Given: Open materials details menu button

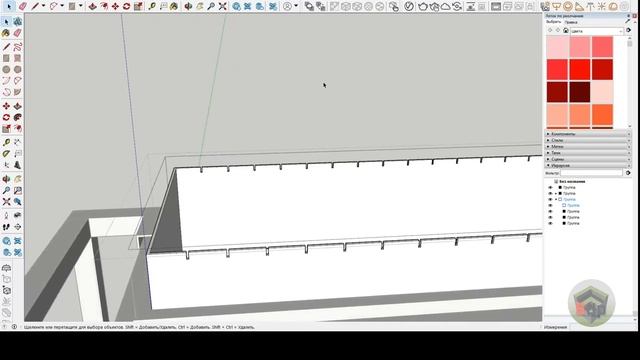Looking at the screenshot, I should (629, 31).
